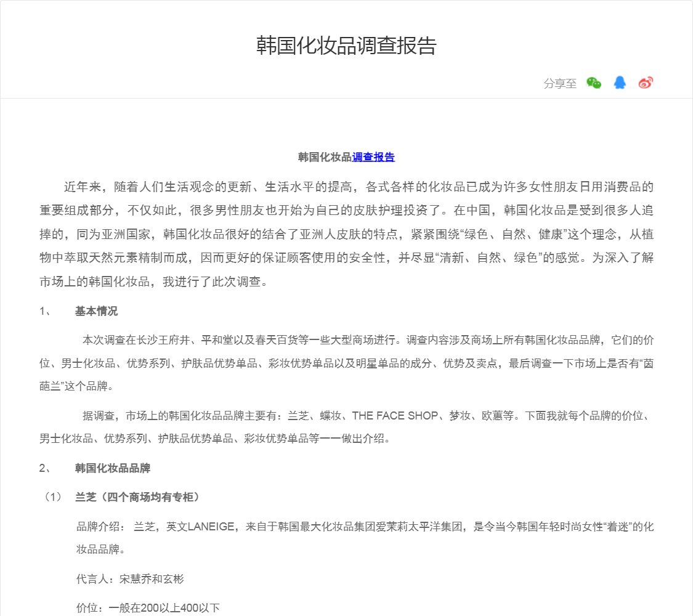This screenshot has height=616, width=693.
Task: Share the article to QQ
Action: pos(620,83)
